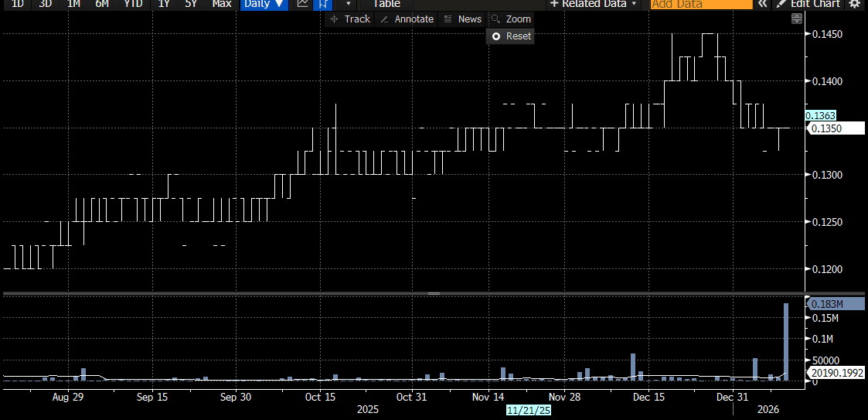Click the Add Data input field

(701, 4)
